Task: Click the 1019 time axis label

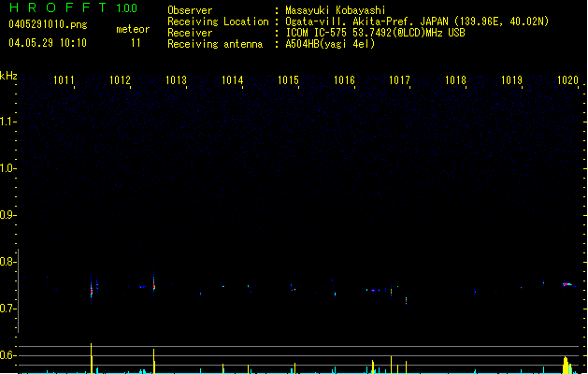Action: click(x=512, y=79)
